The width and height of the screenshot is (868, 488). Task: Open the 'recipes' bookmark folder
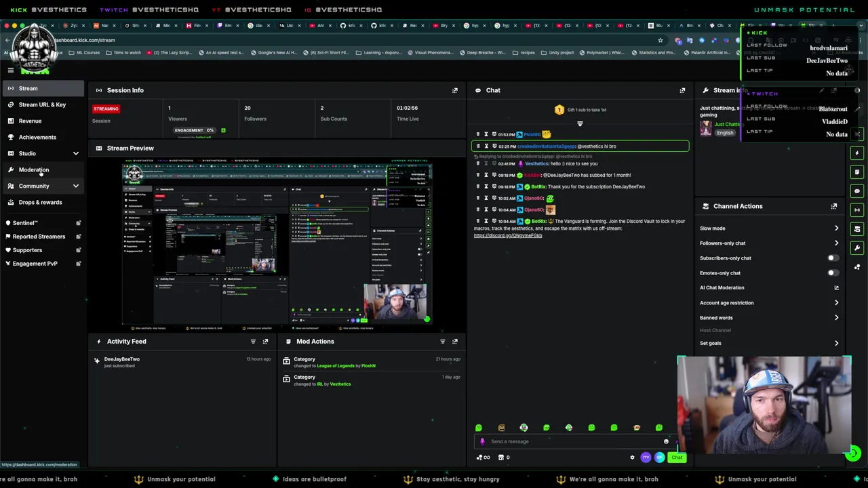point(524,52)
